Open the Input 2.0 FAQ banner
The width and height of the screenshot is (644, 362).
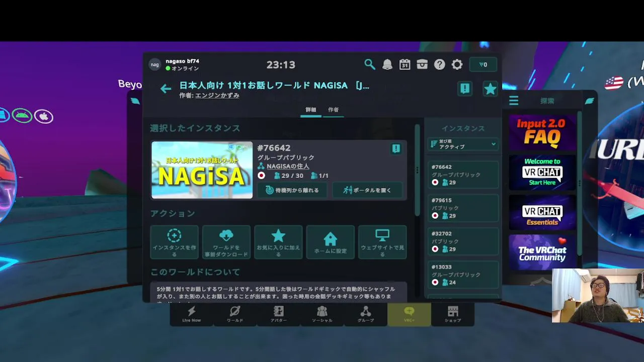(542, 133)
